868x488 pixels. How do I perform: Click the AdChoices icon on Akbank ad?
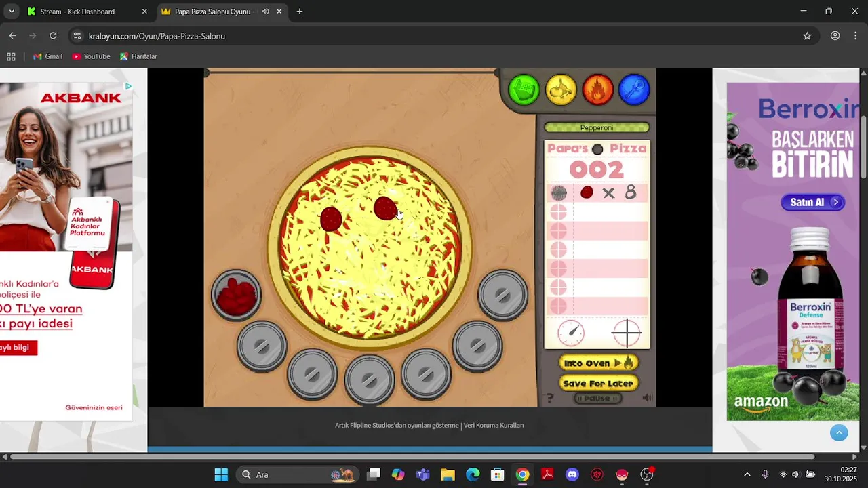click(x=128, y=87)
